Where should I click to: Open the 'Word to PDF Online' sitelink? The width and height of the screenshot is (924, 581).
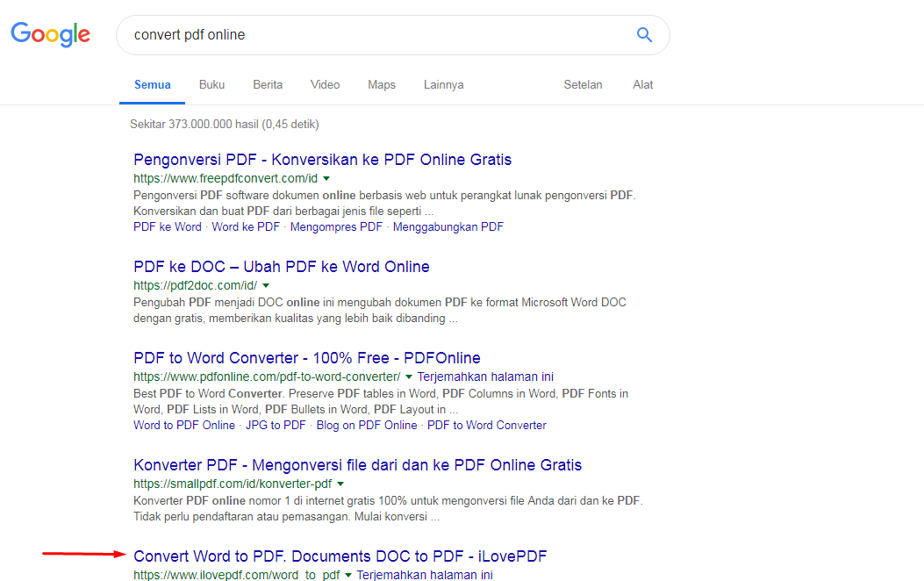pos(184,426)
